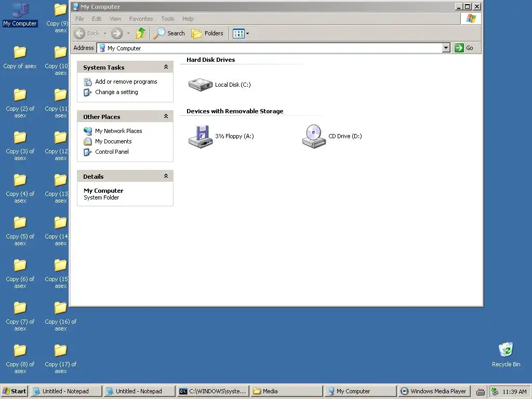Viewport: 532px width, 399px height.
Task: Open the Local Disk (C:) drive icon
Action: 201,85
